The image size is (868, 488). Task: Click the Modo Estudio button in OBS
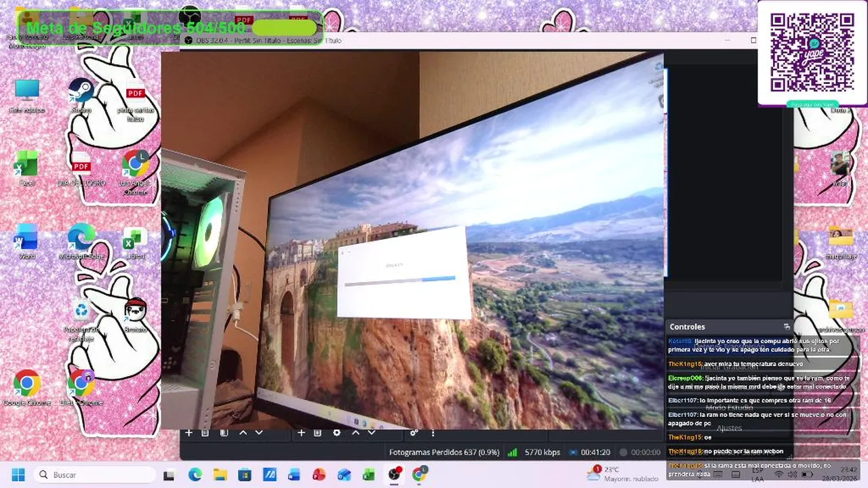click(x=729, y=408)
